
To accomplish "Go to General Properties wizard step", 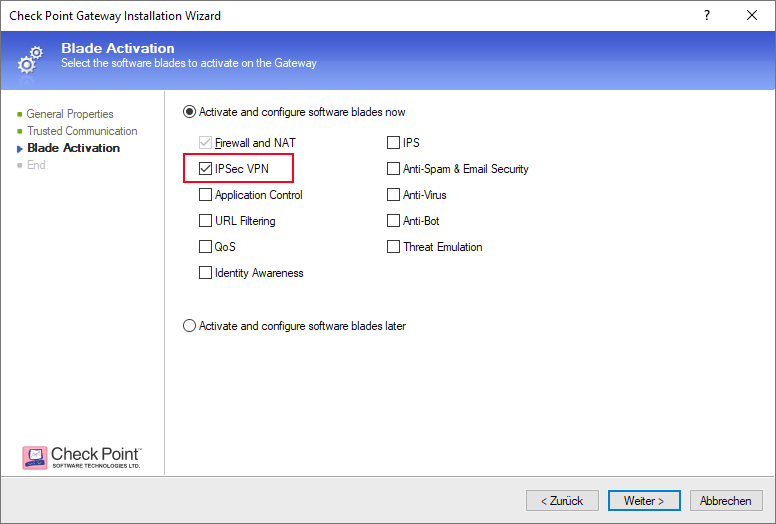I will coord(70,114).
